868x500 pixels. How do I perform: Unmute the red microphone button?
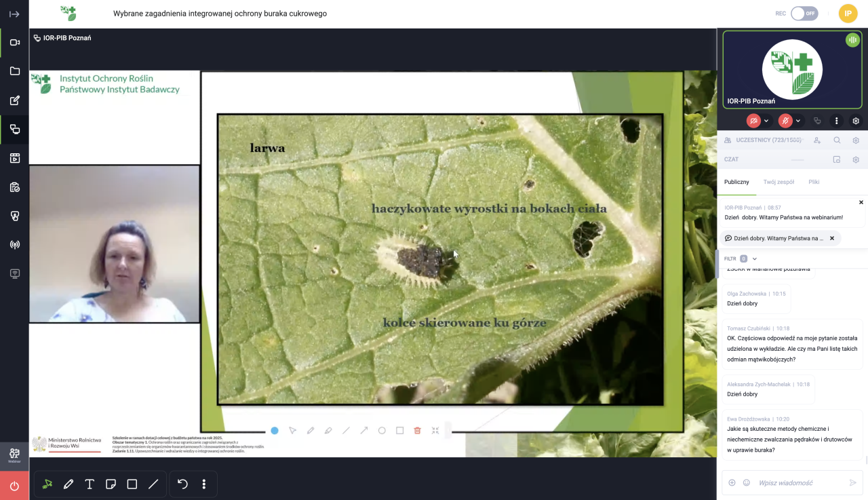click(785, 121)
